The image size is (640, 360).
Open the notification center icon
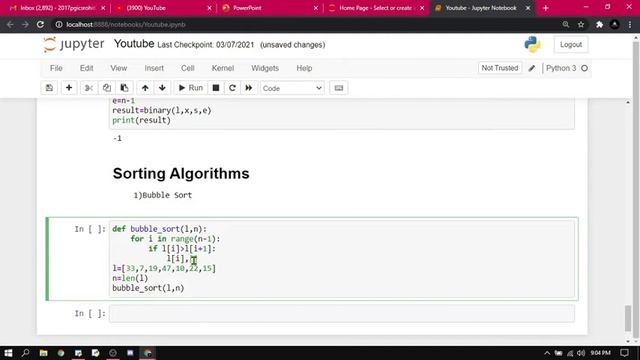point(624,353)
